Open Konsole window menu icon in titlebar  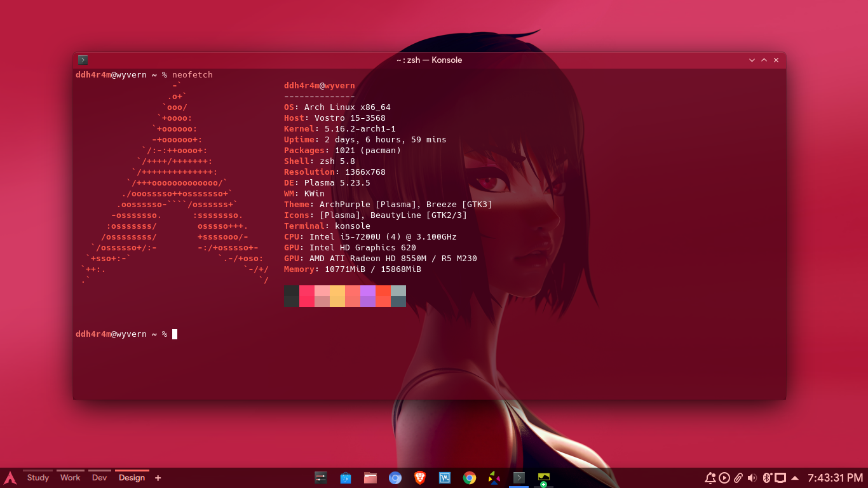[83, 60]
